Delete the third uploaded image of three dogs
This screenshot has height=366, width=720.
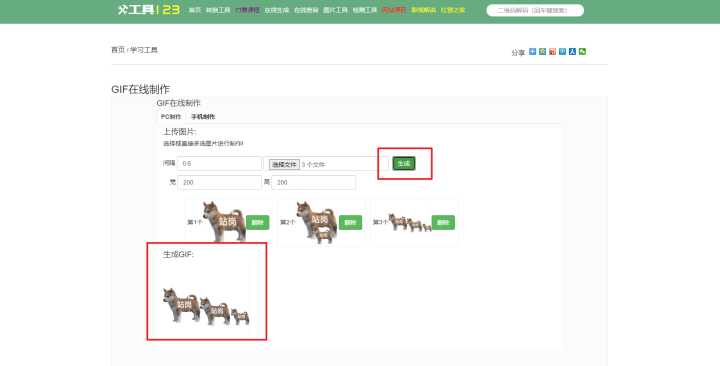(443, 222)
